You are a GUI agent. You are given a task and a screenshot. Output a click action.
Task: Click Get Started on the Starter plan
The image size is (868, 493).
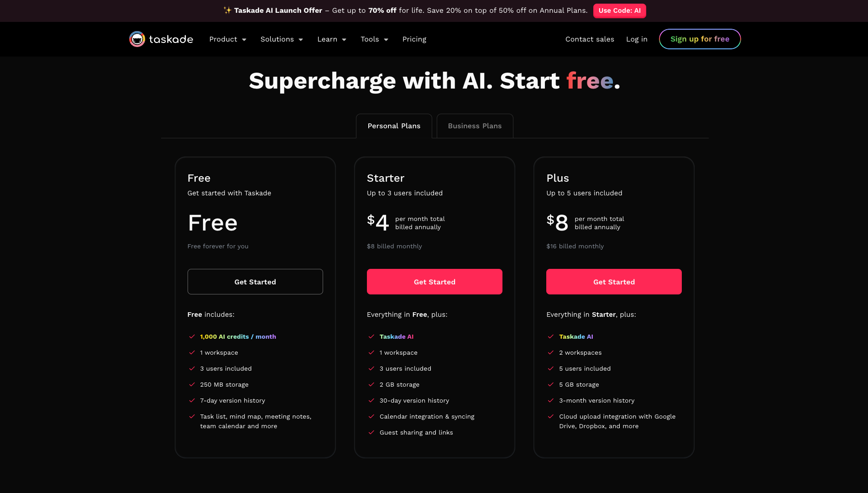[434, 282]
